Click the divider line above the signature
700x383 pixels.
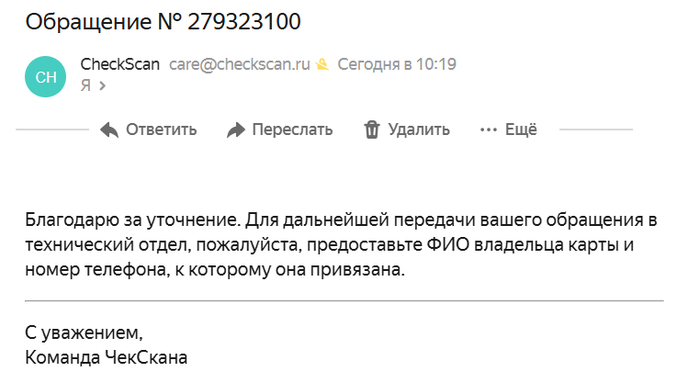pos(344,301)
